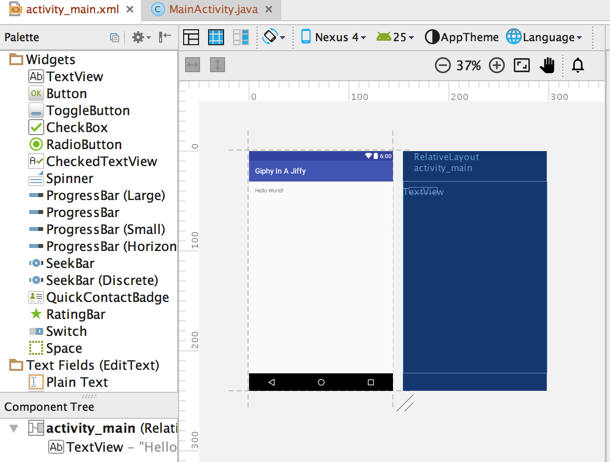
Task: Open the Nexus 4 device dropdown
Action: pos(333,37)
